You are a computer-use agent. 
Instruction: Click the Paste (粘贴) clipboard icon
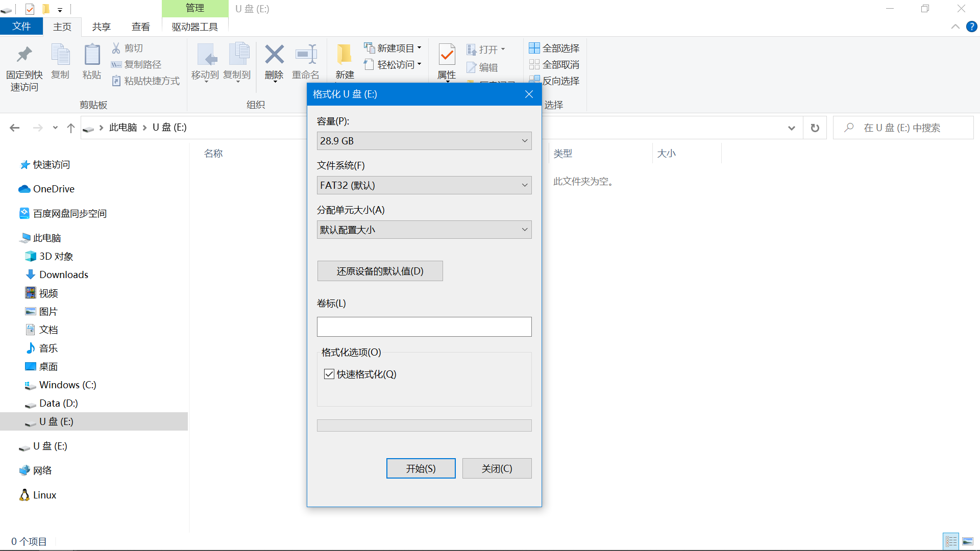tap(92, 55)
